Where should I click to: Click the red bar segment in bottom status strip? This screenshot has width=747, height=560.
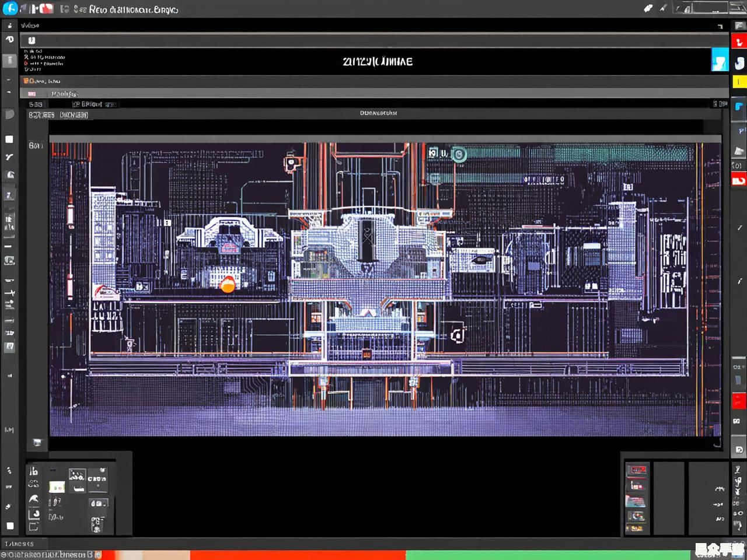(298, 555)
